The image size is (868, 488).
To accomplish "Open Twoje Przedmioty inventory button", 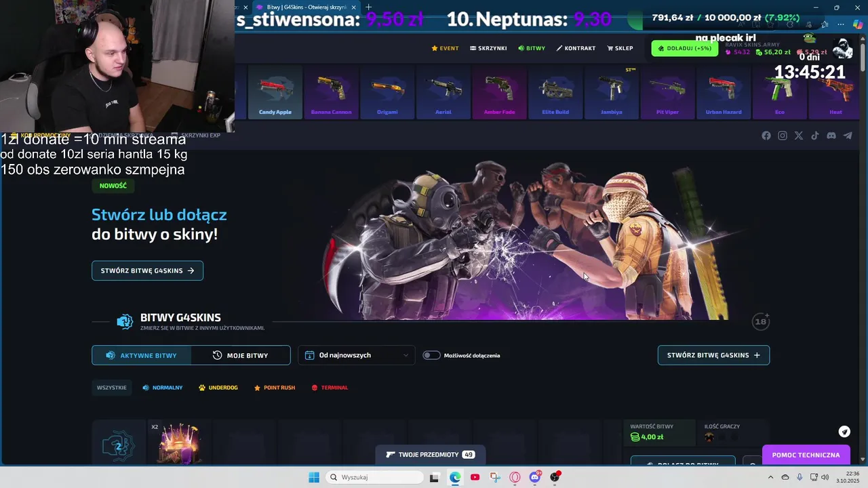I will point(430,455).
